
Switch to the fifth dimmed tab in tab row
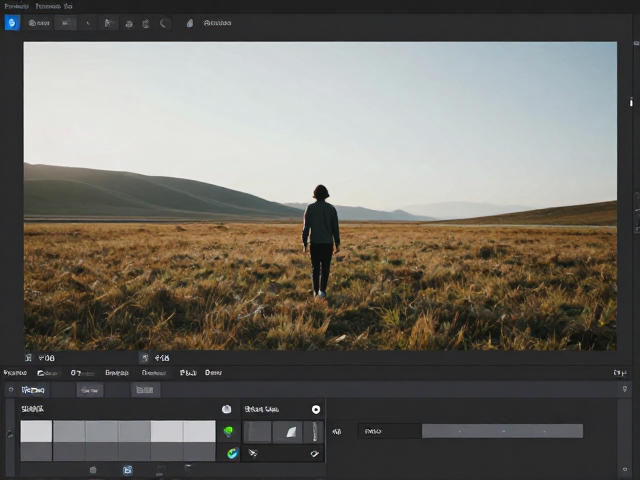(x=154, y=373)
